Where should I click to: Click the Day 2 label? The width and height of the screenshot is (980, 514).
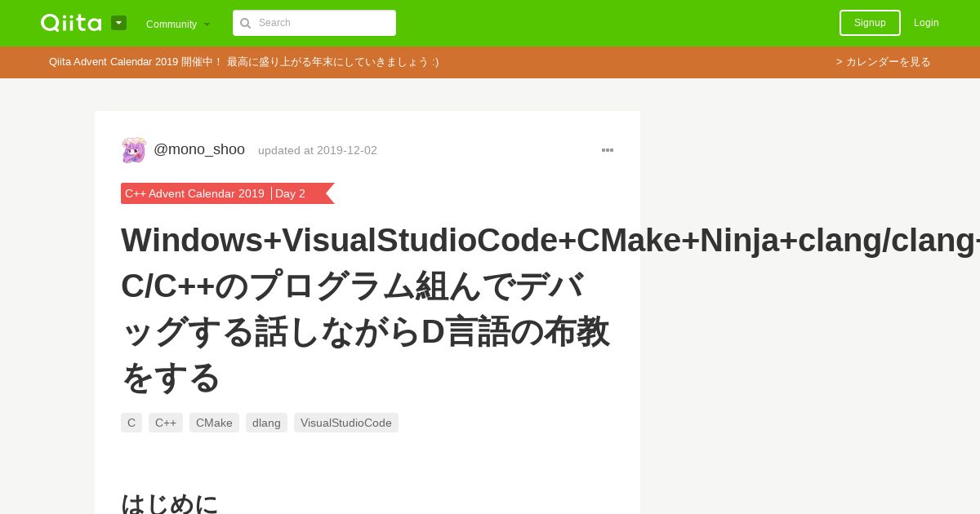tap(290, 193)
